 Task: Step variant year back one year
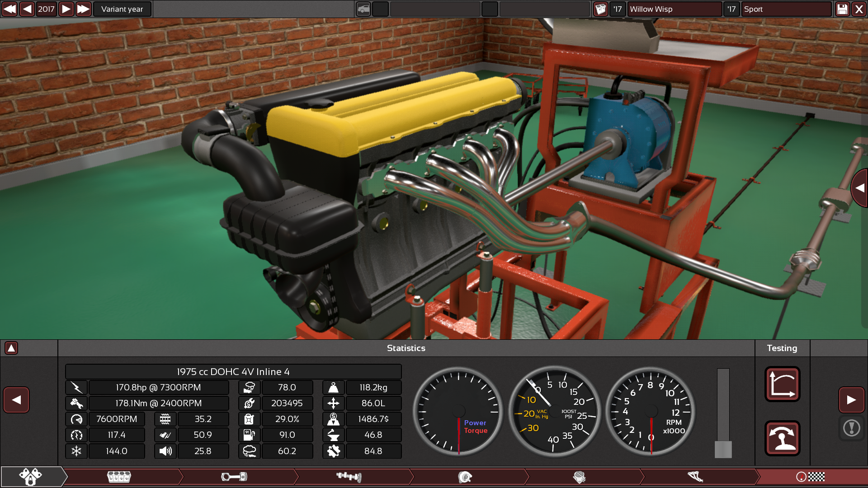pos(27,9)
